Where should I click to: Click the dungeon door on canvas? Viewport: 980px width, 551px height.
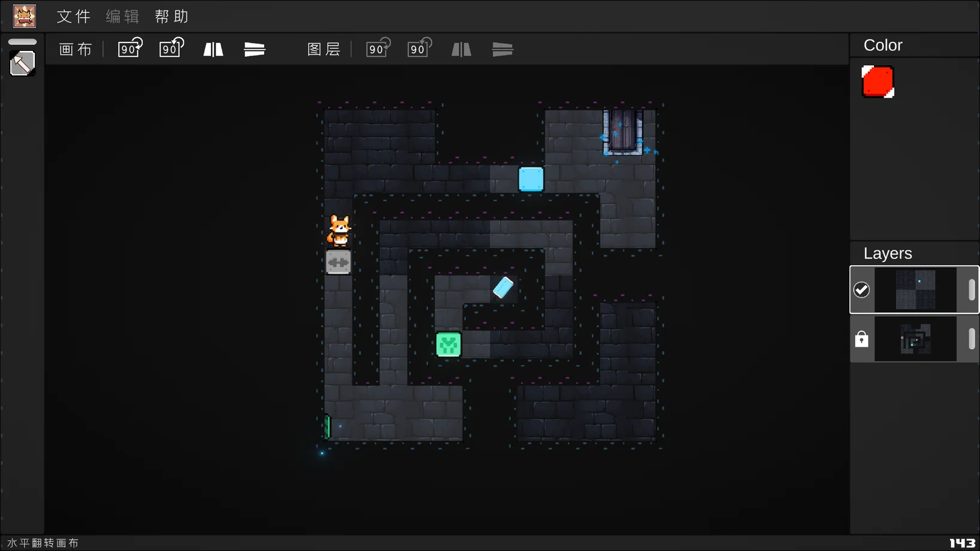coord(623,132)
